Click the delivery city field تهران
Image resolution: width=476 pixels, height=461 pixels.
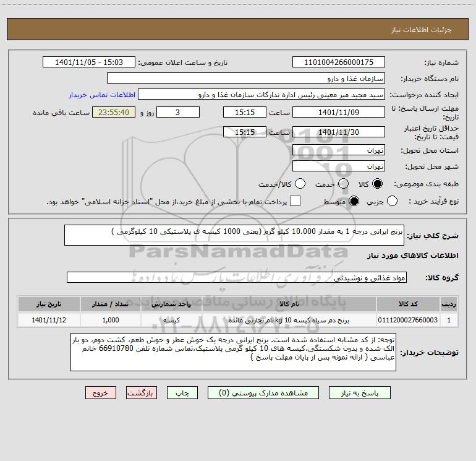tap(339, 166)
